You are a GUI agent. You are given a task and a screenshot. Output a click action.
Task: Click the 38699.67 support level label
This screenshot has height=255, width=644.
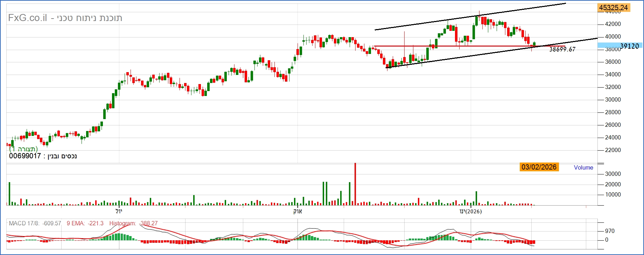[x=562, y=49]
